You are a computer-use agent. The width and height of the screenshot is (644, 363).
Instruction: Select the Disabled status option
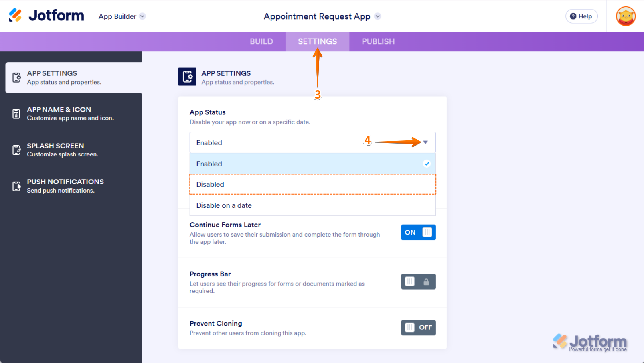312,184
